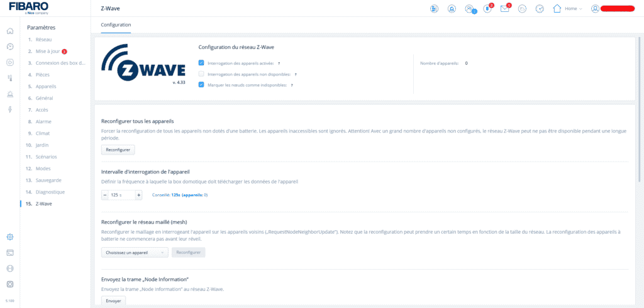The image size is (644, 308).
Task: Open the climate thermometer icon in sidebar
Action: point(10,78)
